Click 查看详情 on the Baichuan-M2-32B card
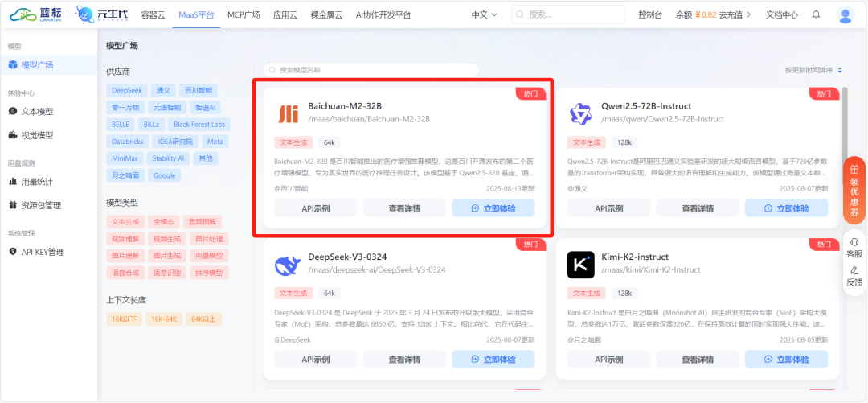Image resolution: width=868 pixels, height=403 pixels. tap(404, 208)
